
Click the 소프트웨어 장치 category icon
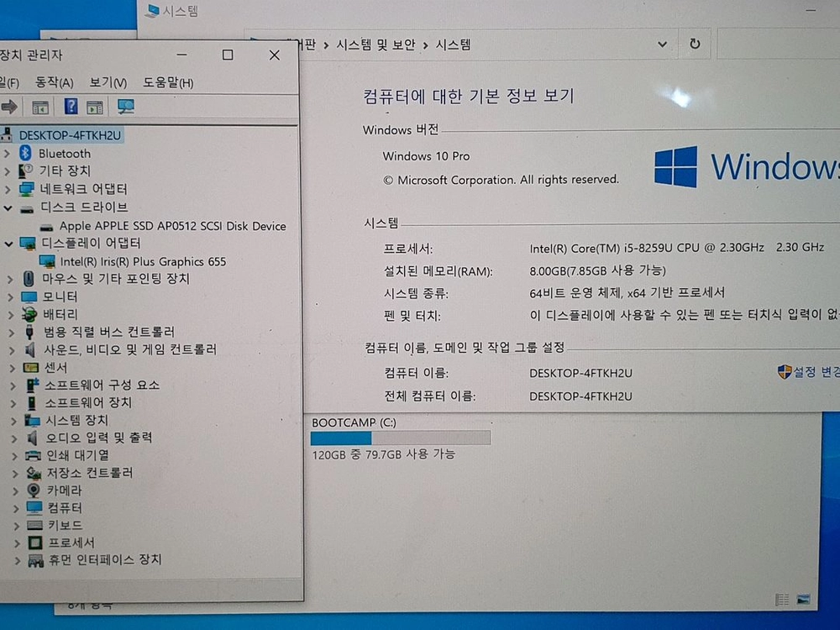pyautogui.click(x=33, y=403)
